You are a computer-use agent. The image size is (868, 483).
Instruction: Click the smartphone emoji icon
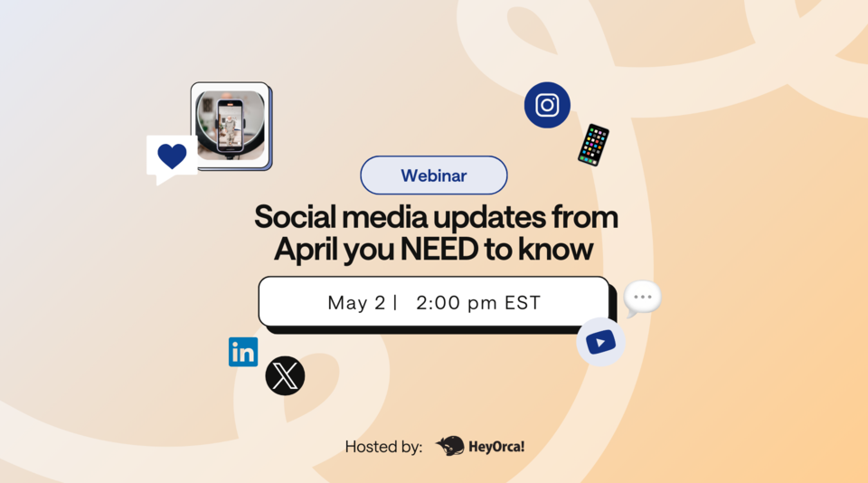pyautogui.click(x=593, y=145)
